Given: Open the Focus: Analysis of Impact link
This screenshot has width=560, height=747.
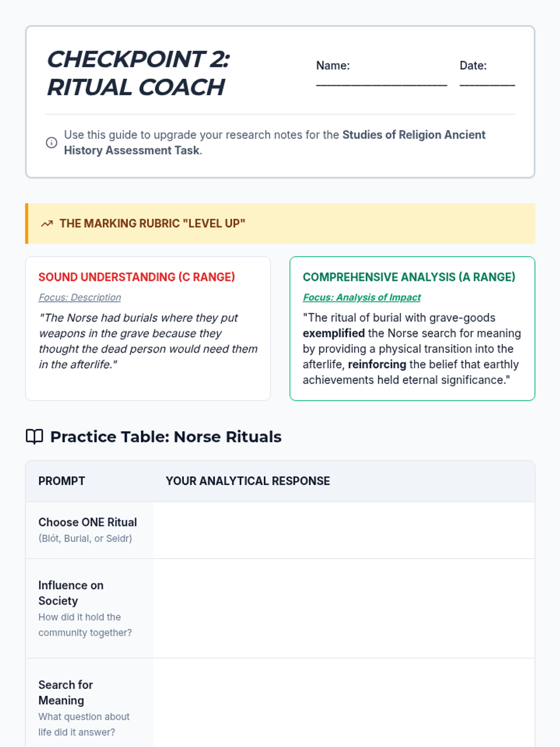Looking at the screenshot, I should [x=362, y=297].
